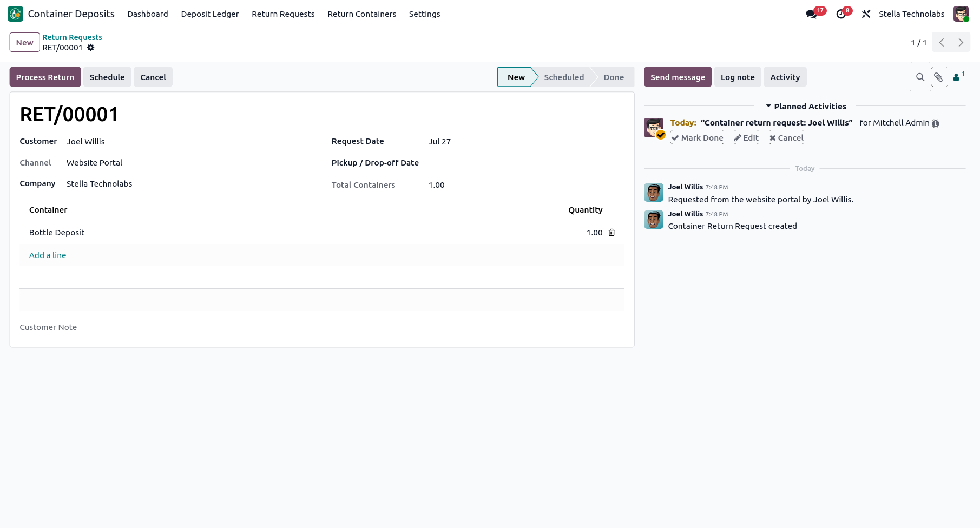The image size is (980, 528).
Task: Click the Total Containers value 1.00
Action: coord(436,185)
